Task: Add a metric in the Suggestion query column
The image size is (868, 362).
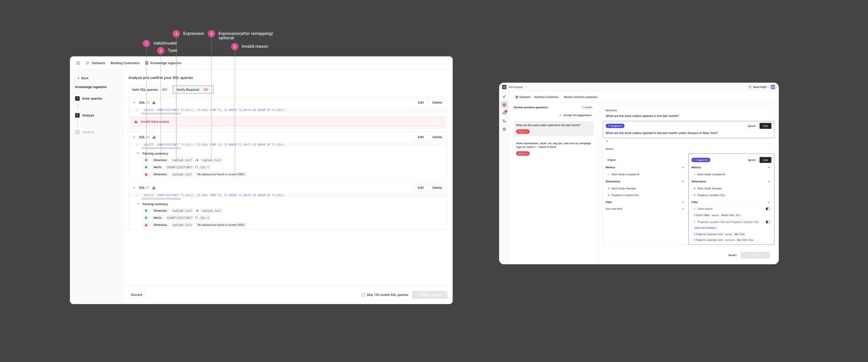Action: [x=769, y=168]
